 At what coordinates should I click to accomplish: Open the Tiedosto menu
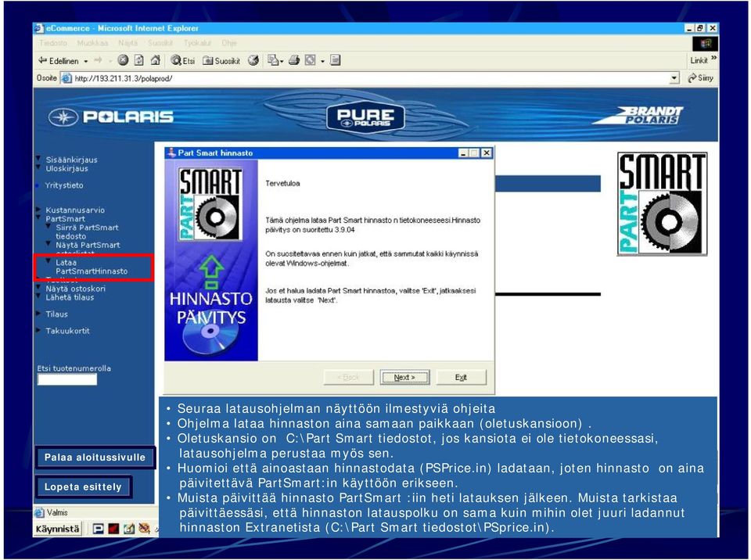[53, 43]
